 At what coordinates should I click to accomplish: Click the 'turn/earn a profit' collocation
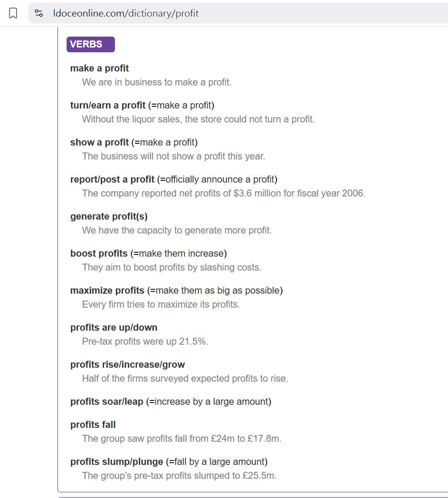tap(108, 105)
